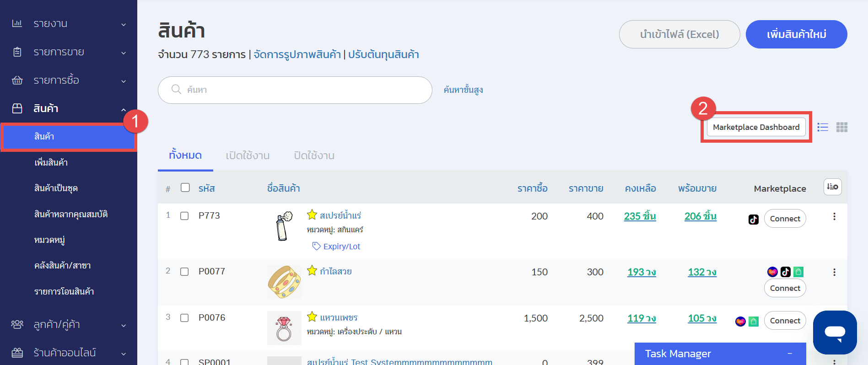Viewport: 868px width, 365px height.
Task: Open three-dot menu for product P773
Action: [x=834, y=216]
